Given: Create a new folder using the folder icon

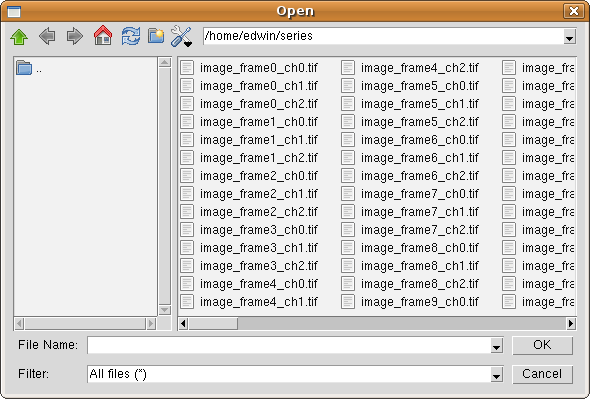Looking at the screenshot, I should coord(156,36).
